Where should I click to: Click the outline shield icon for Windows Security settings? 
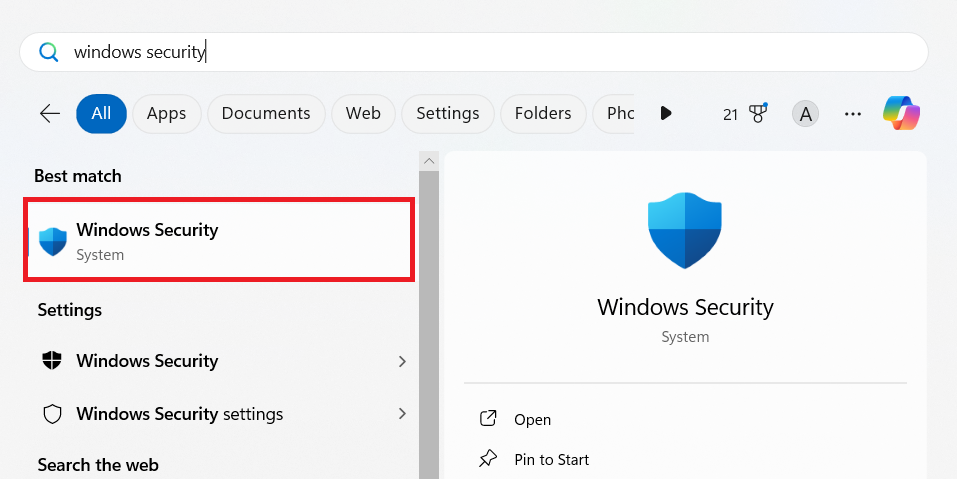pos(52,414)
